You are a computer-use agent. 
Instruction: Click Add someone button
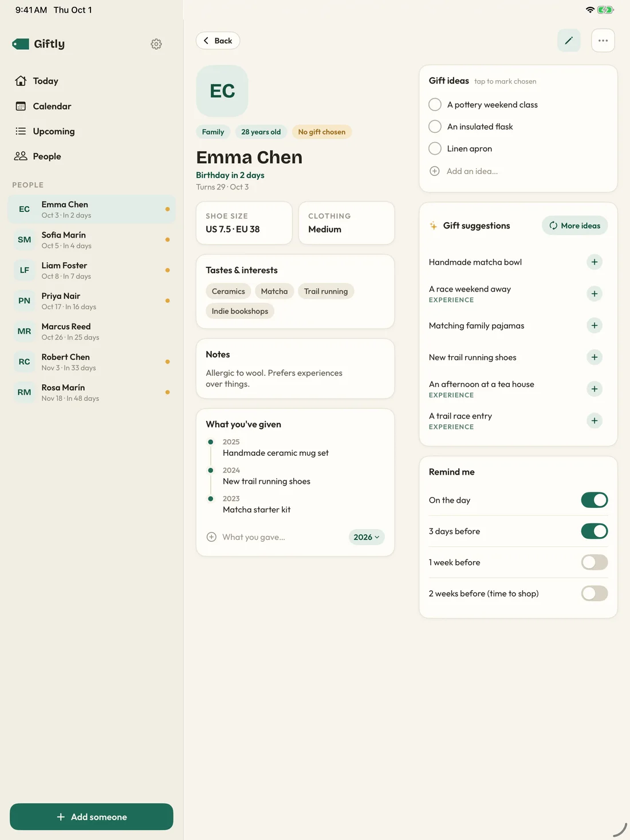pyautogui.click(x=92, y=817)
